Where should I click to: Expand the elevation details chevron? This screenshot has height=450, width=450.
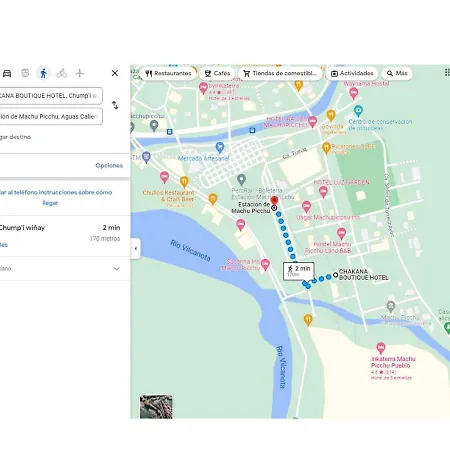[x=116, y=269]
